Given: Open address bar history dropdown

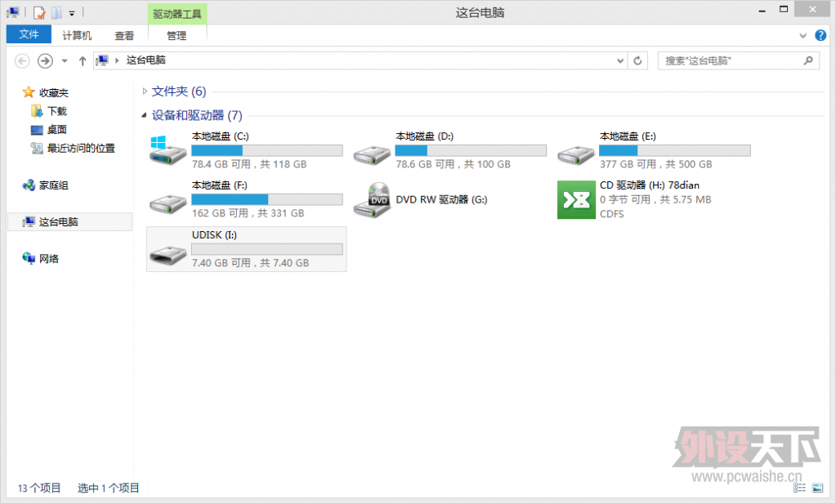Looking at the screenshot, I should 620,60.
